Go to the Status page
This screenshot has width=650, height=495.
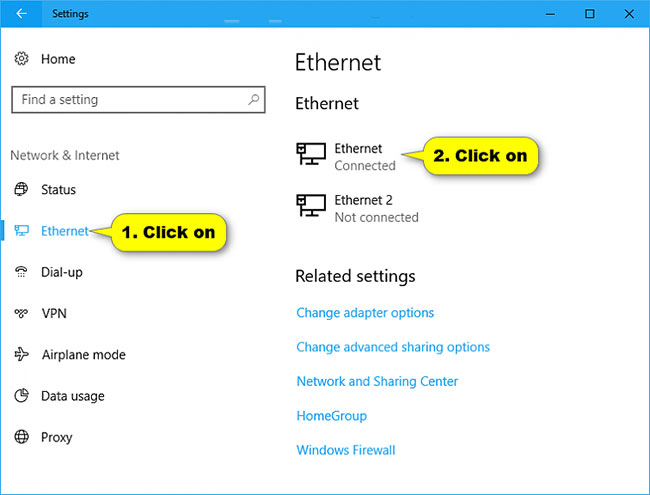coord(58,189)
